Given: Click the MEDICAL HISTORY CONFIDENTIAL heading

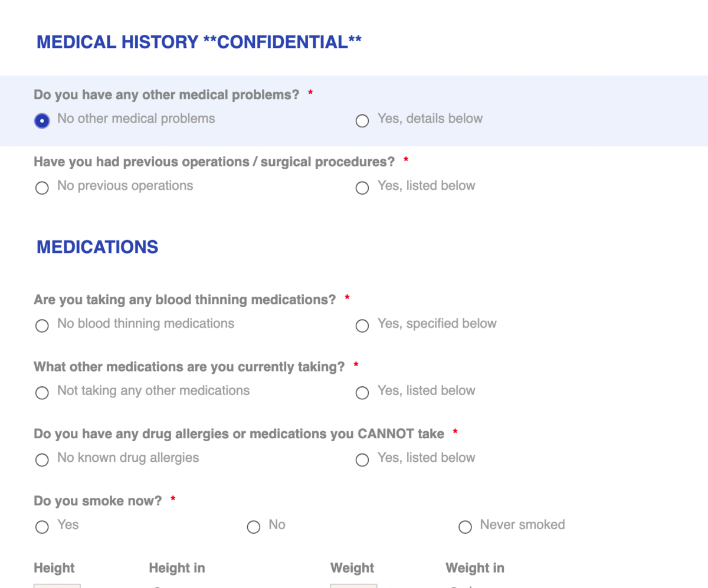Looking at the screenshot, I should click(x=199, y=41).
